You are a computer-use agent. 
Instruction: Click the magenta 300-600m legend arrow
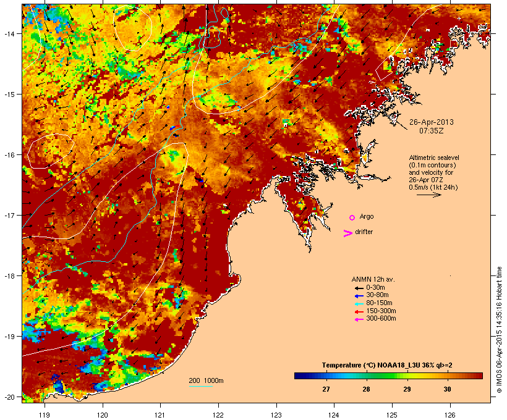click(359, 319)
